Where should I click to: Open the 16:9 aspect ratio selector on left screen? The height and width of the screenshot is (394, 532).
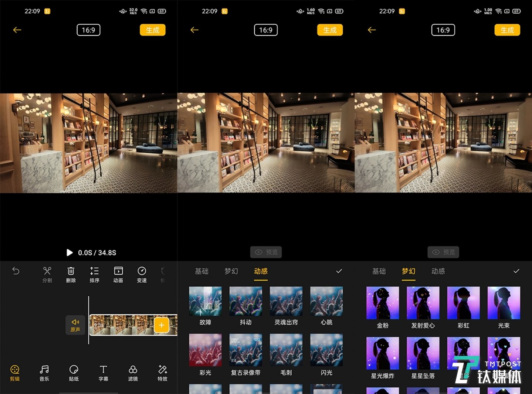pos(88,30)
